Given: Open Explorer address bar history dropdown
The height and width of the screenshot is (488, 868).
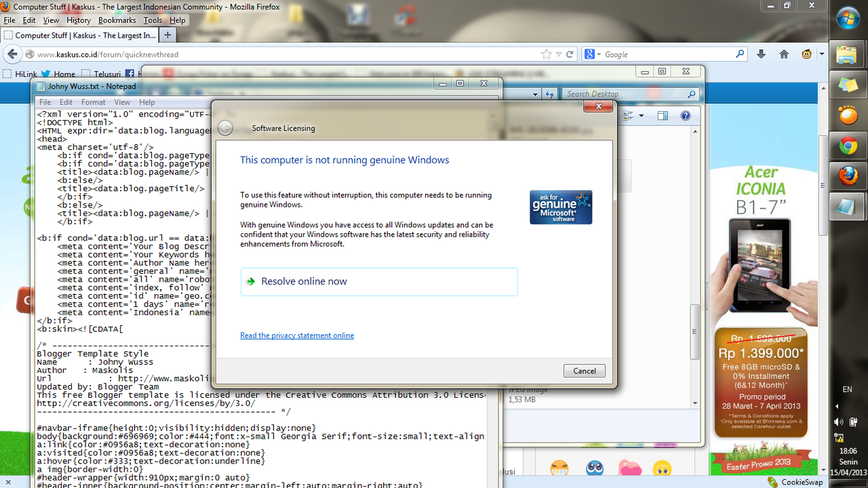Looking at the screenshot, I should [x=536, y=94].
